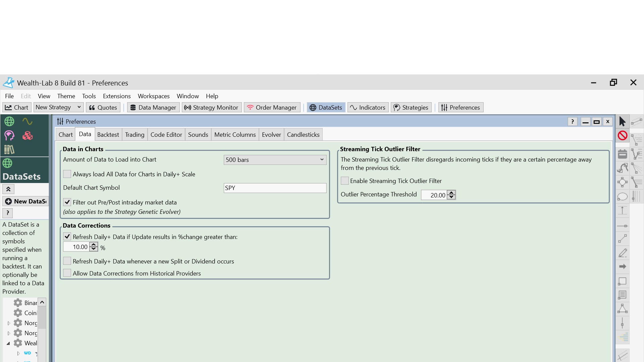Open the Preferences panel help question mark
644x362 pixels.
(573, 122)
